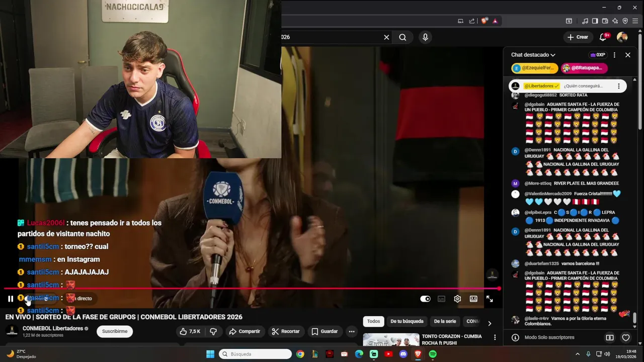The height and width of the screenshot is (362, 644).
Task: Open CONMEBOL Libertadores channel name link
Action: tap(53, 328)
